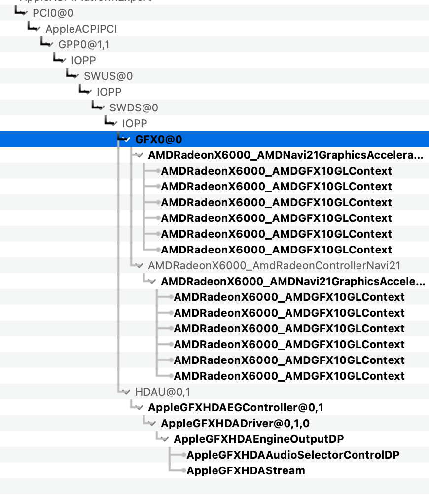Select AMDNavi21GraphicsAccelera... row directly under GFX0@0
429x504 pixels.
point(214,155)
